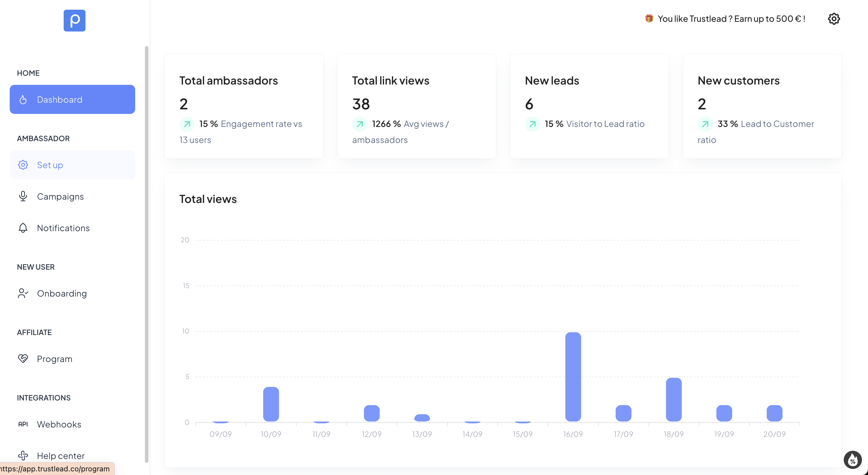The height and width of the screenshot is (475, 868).
Task: Click the Ambassador Set up gear icon
Action: (x=22, y=164)
